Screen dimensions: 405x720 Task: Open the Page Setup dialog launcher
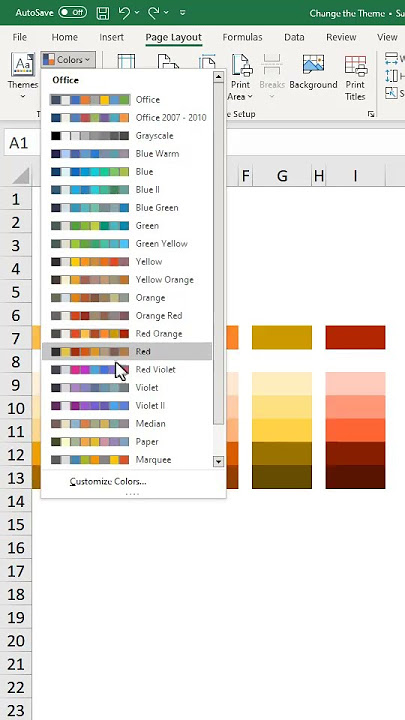pyautogui.click(x=371, y=114)
